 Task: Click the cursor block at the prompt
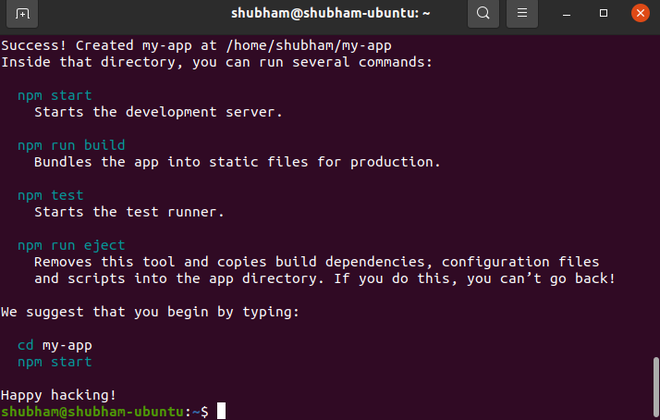pos(221,411)
